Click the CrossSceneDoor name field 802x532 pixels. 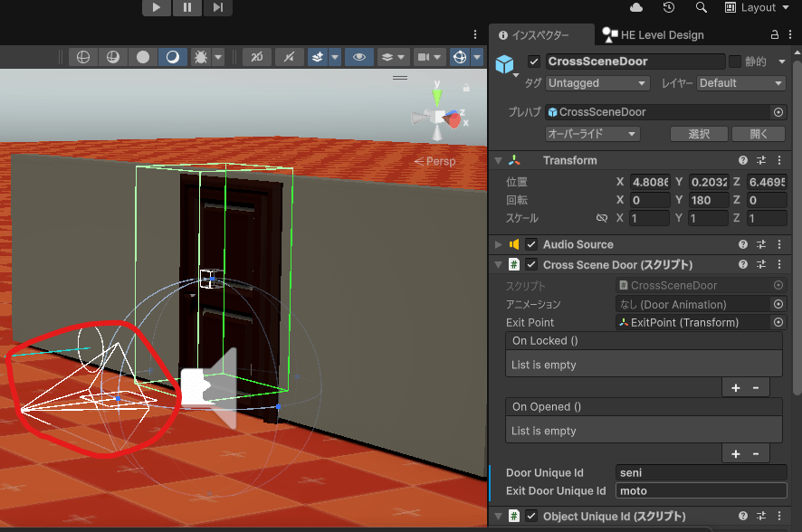pyautogui.click(x=635, y=62)
